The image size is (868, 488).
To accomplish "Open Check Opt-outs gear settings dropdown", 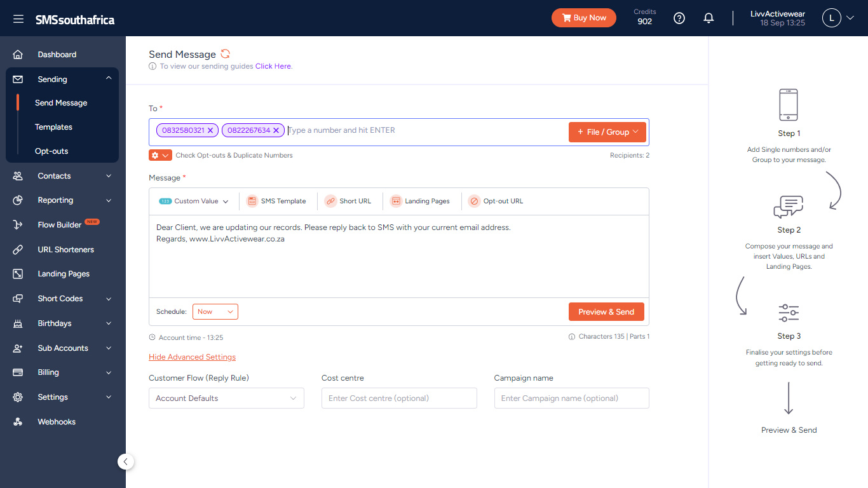I will (160, 155).
